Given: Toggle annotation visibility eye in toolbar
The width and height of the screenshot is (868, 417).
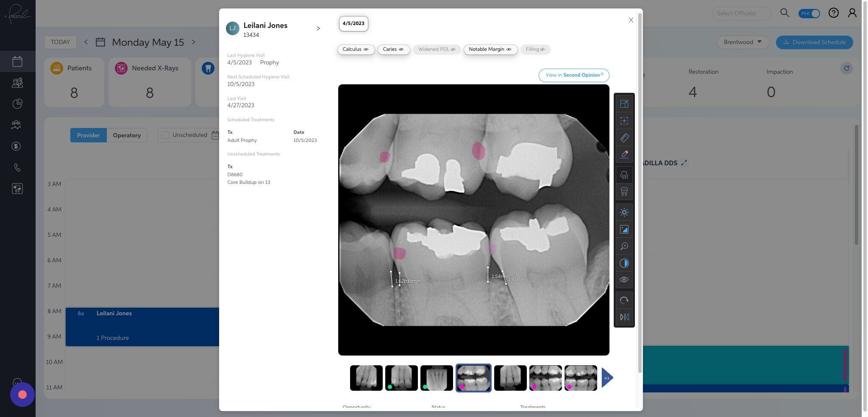Looking at the screenshot, I should click(x=624, y=280).
